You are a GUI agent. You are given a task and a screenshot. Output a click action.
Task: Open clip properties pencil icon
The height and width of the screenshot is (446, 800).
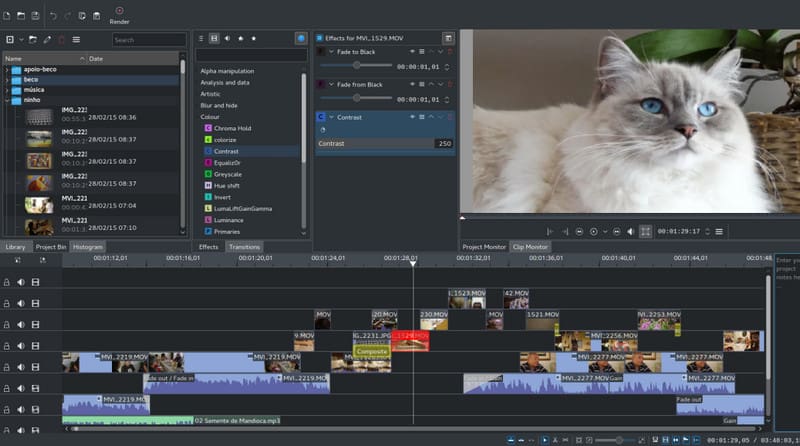tap(47, 39)
